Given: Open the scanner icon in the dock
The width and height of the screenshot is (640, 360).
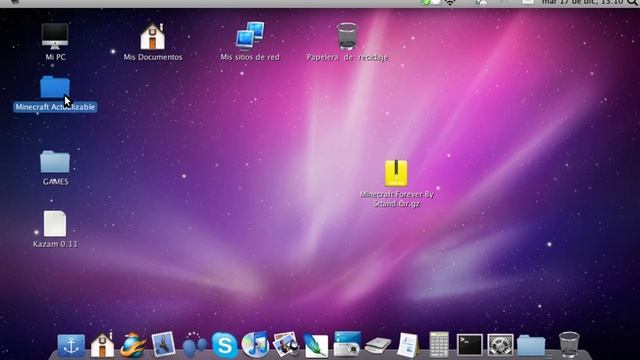Looking at the screenshot, I should click(378, 346).
